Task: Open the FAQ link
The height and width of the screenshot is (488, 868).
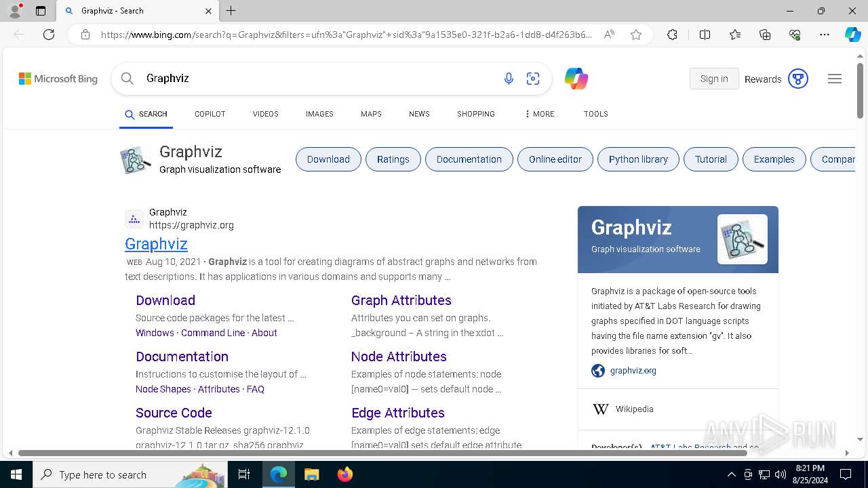Action: [x=256, y=389]
